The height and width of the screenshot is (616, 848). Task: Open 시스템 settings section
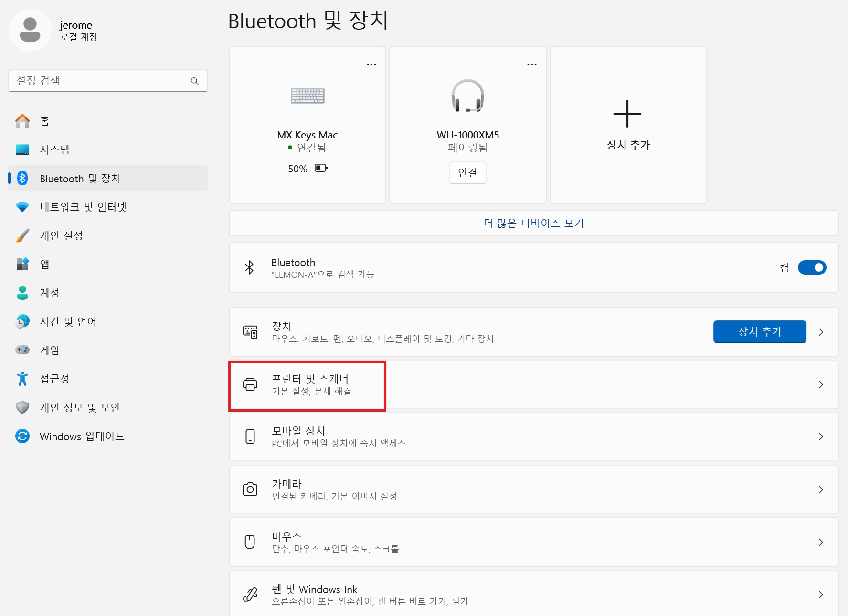(108, 149)
